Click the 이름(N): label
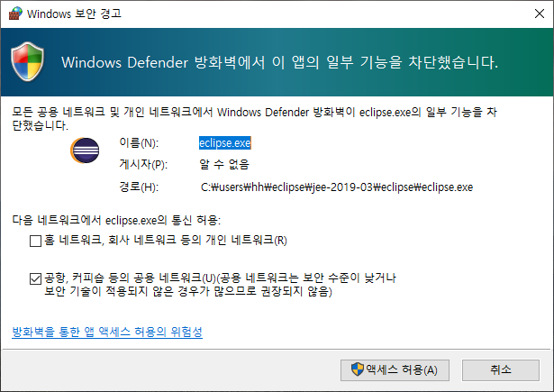This screenshot has width=554, height=392. coord(139,142)
